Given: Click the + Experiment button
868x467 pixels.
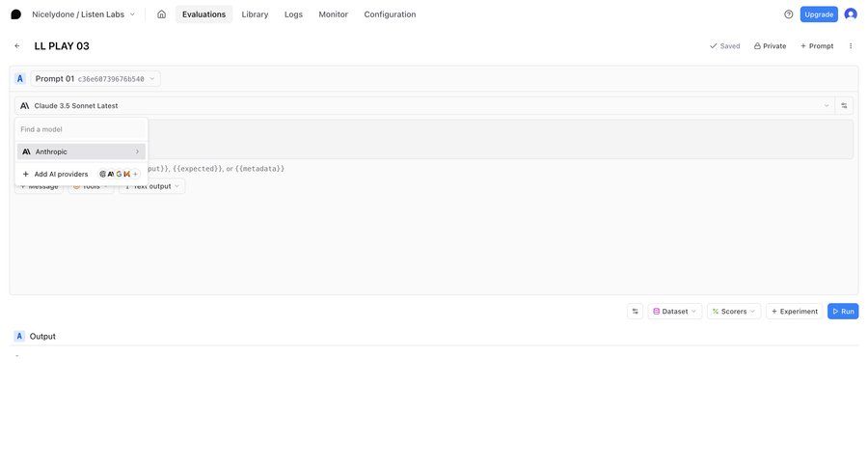Looking at the screenshot, I should click(795, 312).
